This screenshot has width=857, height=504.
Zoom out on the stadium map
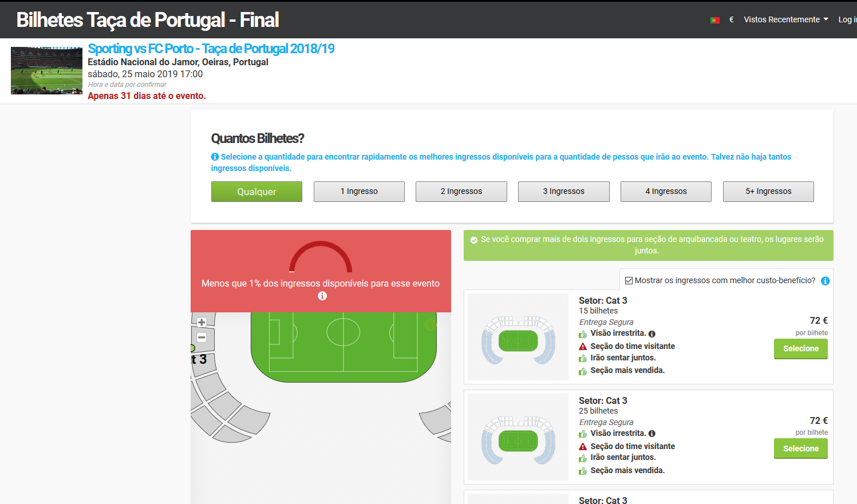point(202,338)
